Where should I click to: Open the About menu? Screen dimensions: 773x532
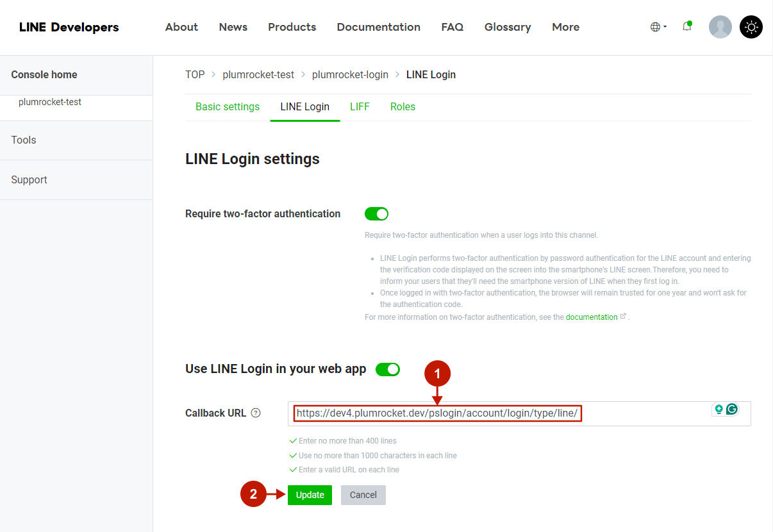tap(181, 27)
